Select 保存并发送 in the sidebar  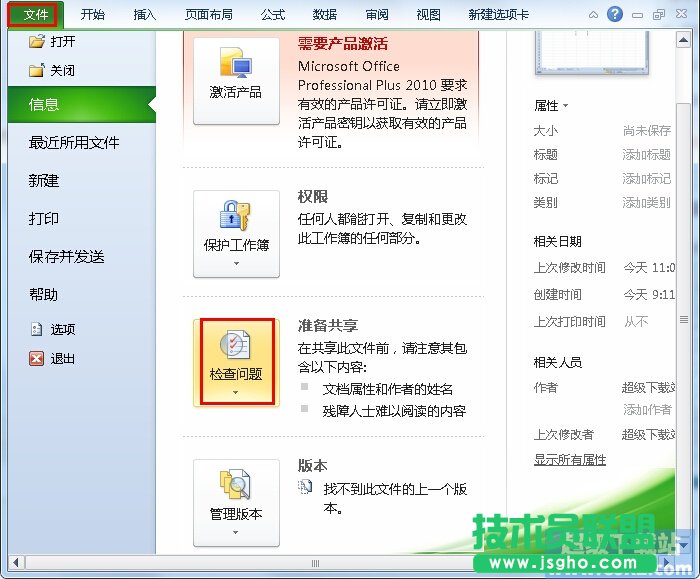point(67,256)
